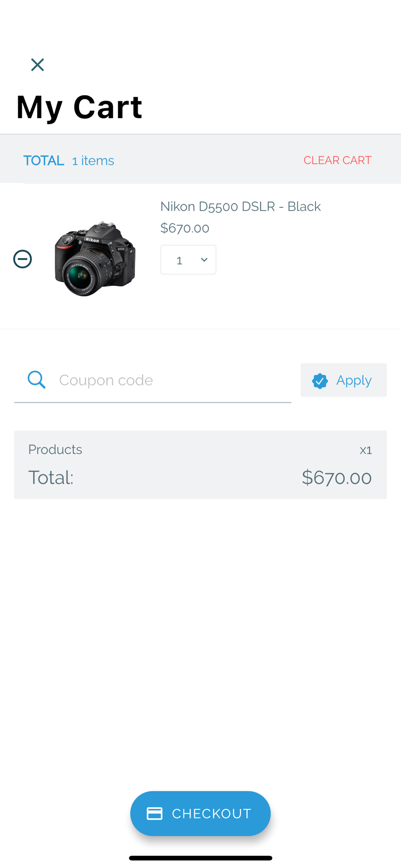
Task: Tap the verified badge icon on Apply
Action: (320, 381)
